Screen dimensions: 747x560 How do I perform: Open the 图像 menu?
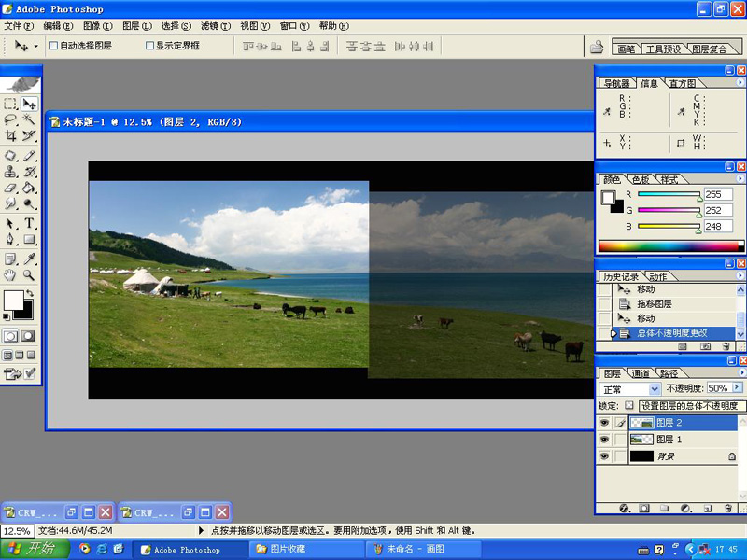click(98, 26)
